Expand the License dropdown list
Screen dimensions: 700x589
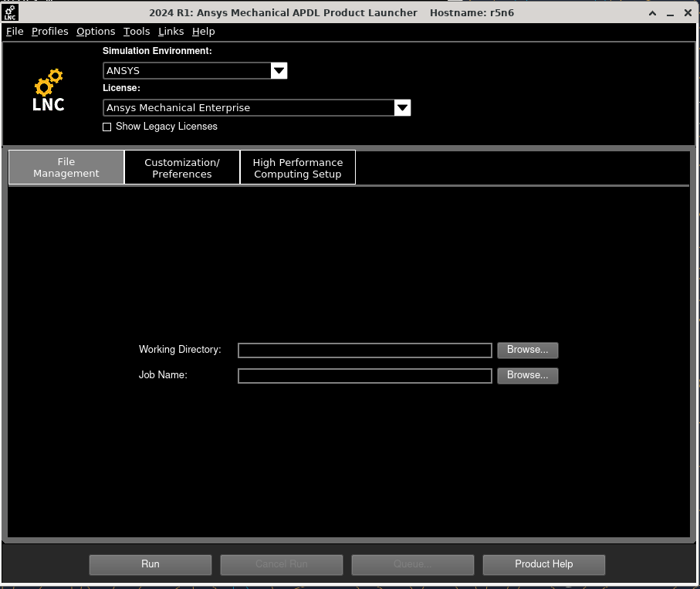pos(402,108)
